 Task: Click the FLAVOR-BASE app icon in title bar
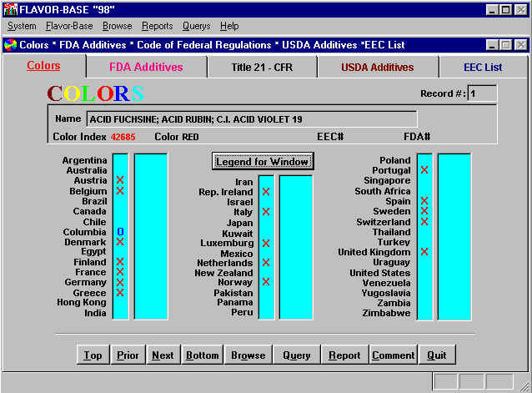(x=10, y=9)
